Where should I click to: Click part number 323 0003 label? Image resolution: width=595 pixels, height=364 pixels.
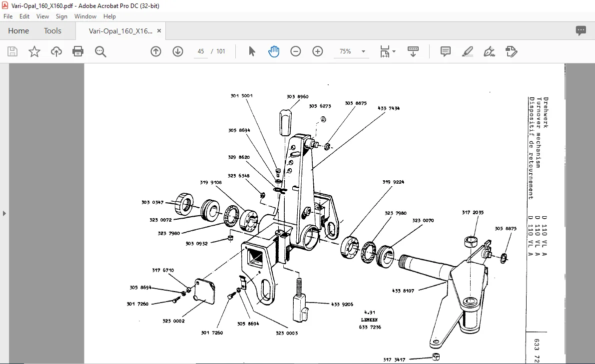pos(287,333)
